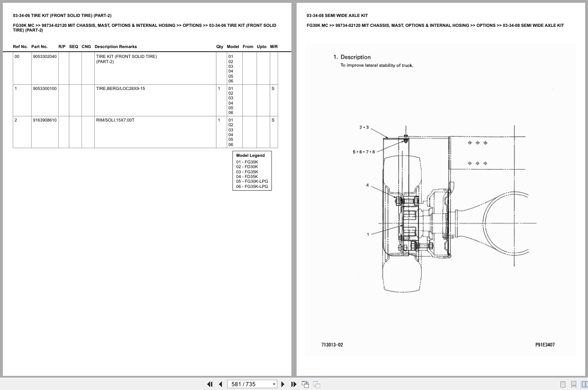Click diagram callout label 2•3
588x390 pixels.
(364, 127)
